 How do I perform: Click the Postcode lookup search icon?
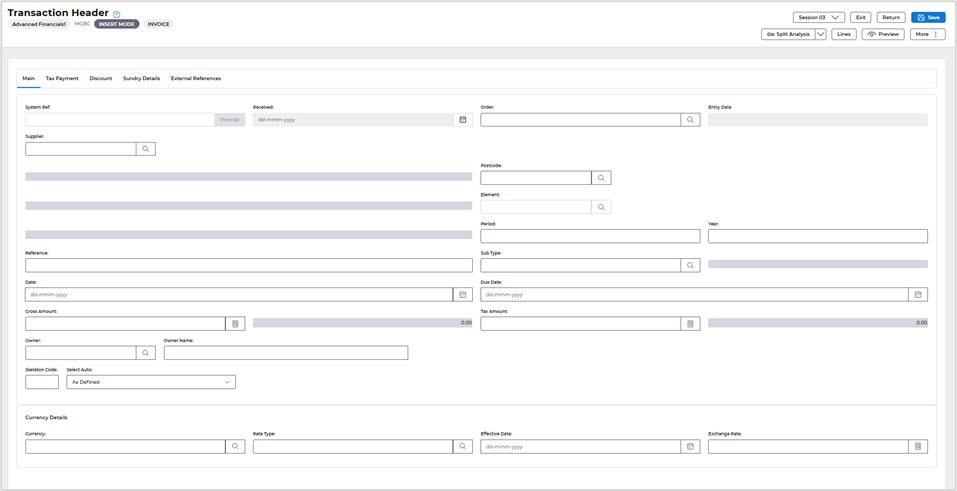click(601, 178)
